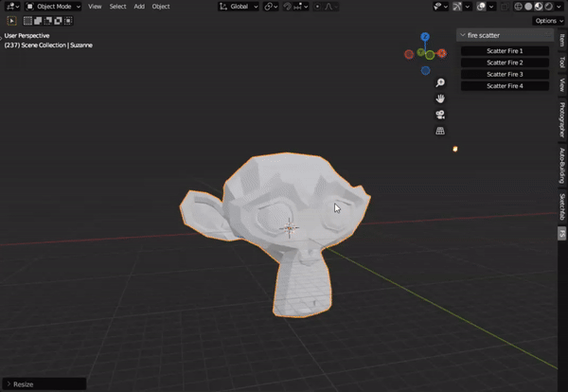Image resolution: width=568 pixels, height=392 pixels.
Task: Toggle proportional editing
Action: (x=317, y=7)
